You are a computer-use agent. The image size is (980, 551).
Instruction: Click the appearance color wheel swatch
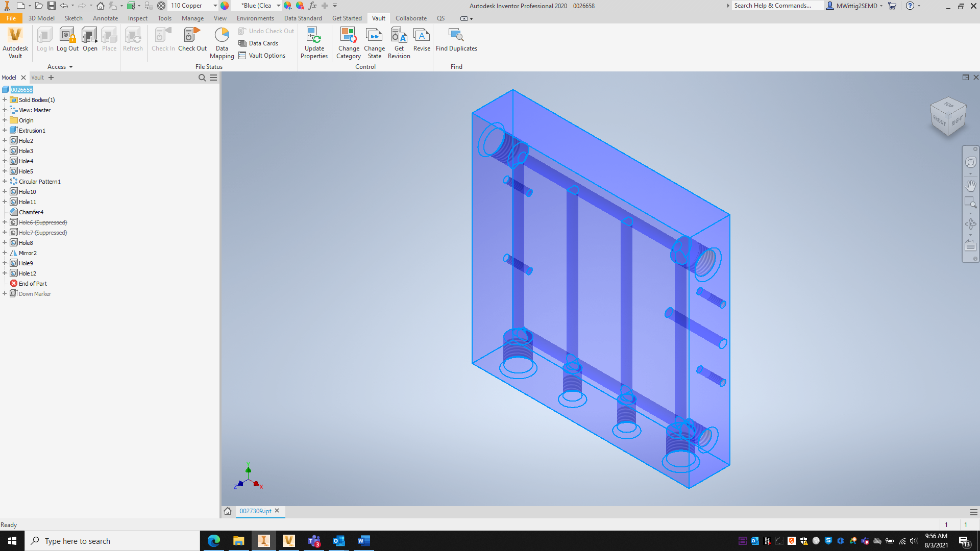(225, 6)
